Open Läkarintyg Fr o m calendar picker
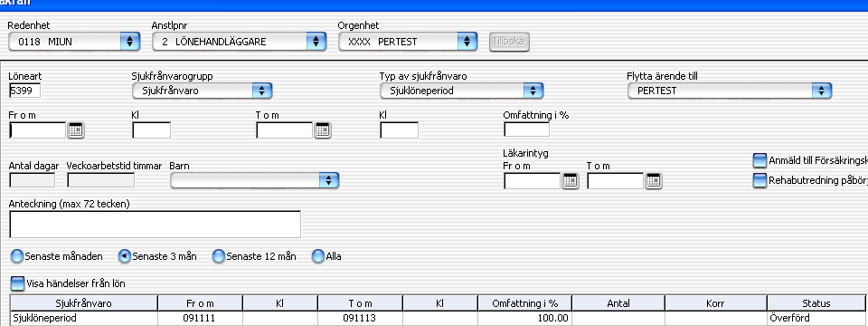 (571, 181)
